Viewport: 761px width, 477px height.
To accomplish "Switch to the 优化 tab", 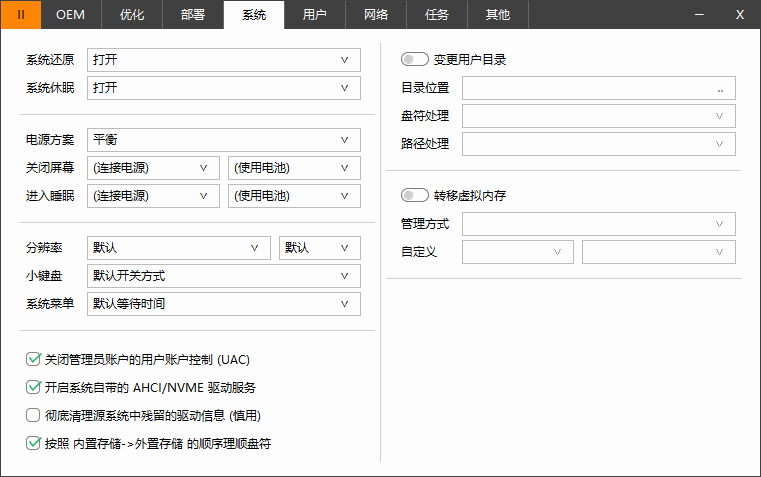I will 132,14.
